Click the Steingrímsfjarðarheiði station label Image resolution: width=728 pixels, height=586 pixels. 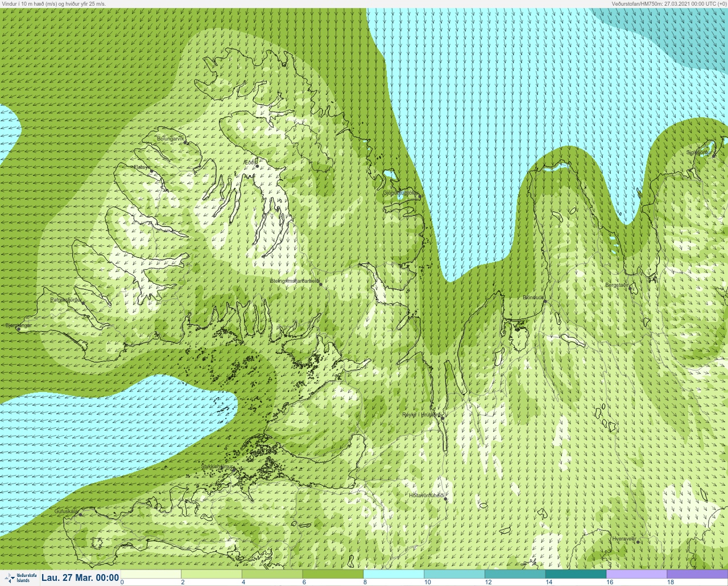tap(295, 281)
